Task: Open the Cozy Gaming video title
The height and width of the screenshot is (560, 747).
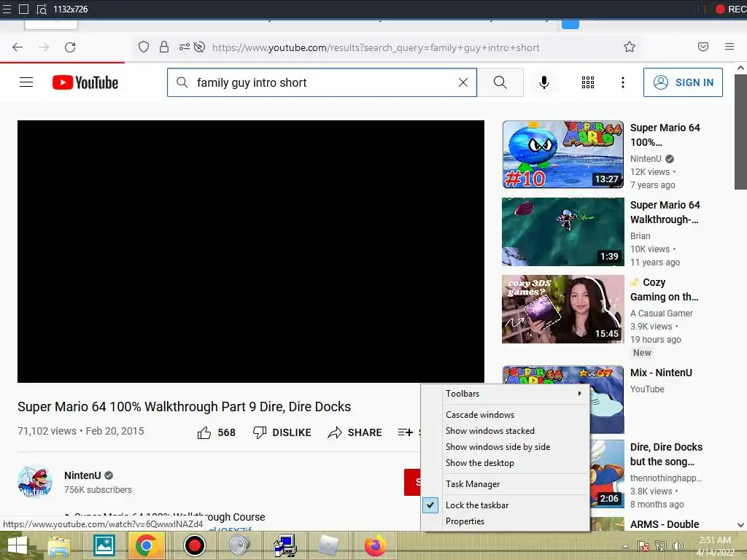Action: (x=664, y=289)
